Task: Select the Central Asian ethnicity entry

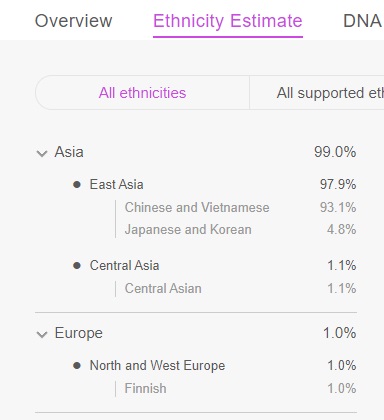Action: [x=163, y=288]
